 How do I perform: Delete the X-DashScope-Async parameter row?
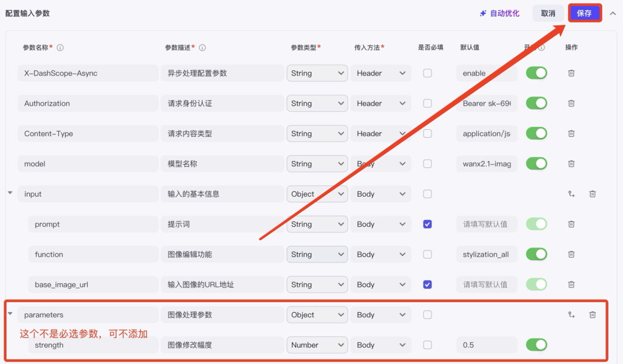coord(571,73)
